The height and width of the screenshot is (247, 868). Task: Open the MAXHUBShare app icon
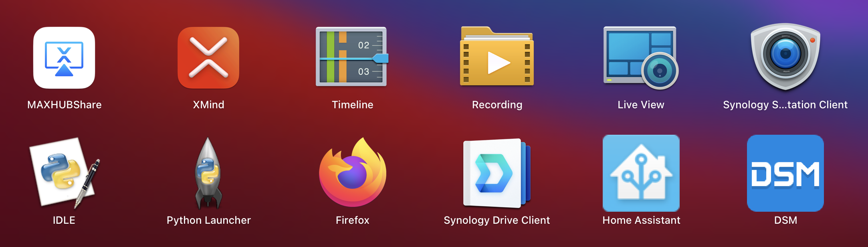[x=64, y=58]
